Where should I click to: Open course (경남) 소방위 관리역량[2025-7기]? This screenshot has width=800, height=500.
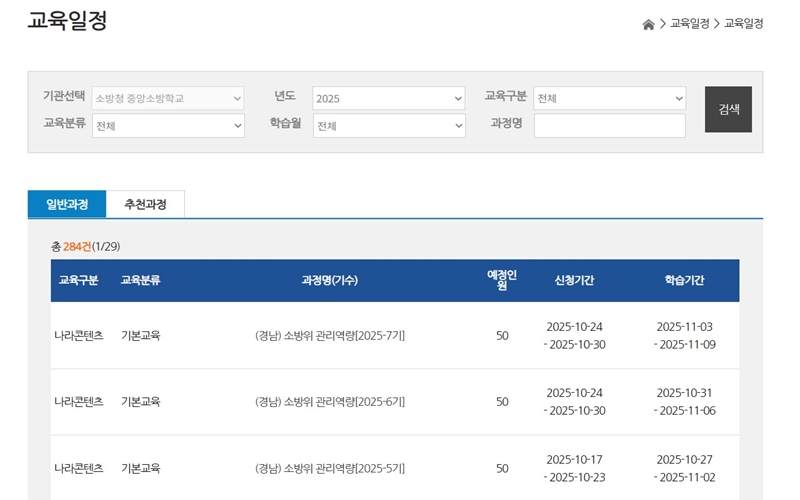tap(330, 336)
